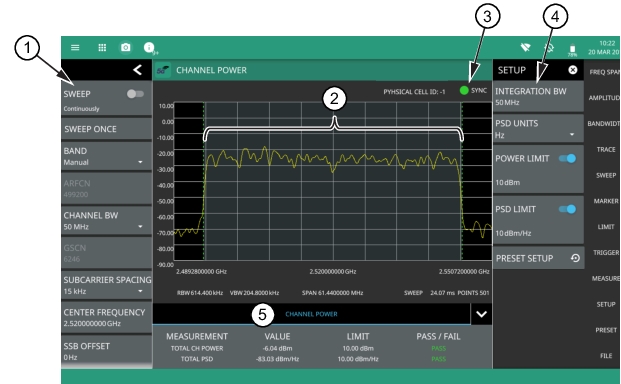Viewport: 621px width, 384px height.
Task: Click the 2.4892800000 GHz start frequency label
Action: [202, 272]
